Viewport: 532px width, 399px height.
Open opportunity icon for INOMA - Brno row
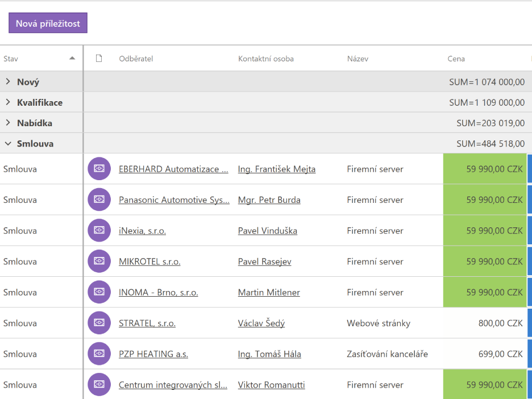click(99, 292)
